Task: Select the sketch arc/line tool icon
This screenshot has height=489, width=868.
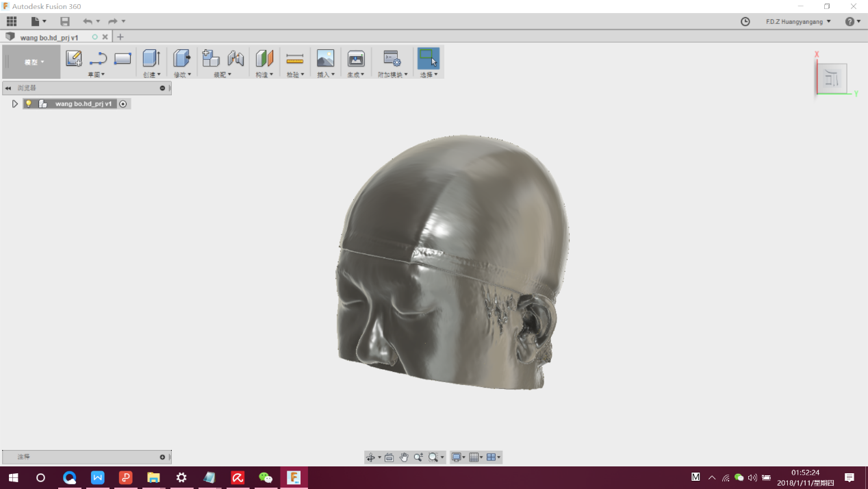Action: [99, 59]
